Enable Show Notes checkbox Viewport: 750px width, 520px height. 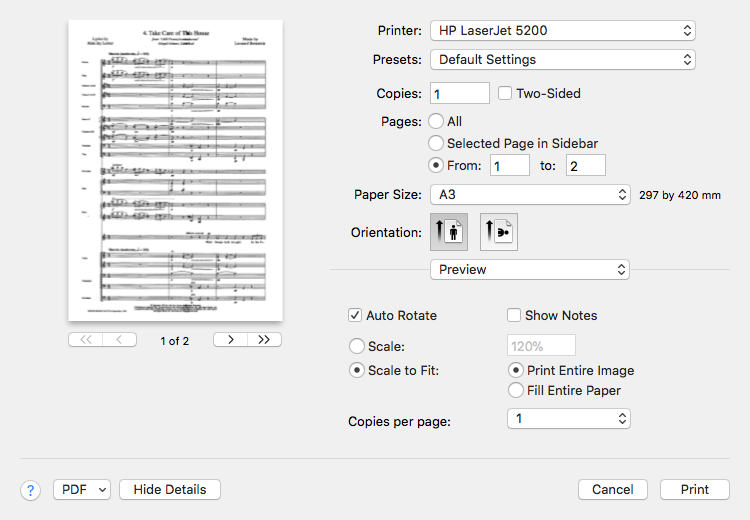pyautogui.click(x=514, y=315)
